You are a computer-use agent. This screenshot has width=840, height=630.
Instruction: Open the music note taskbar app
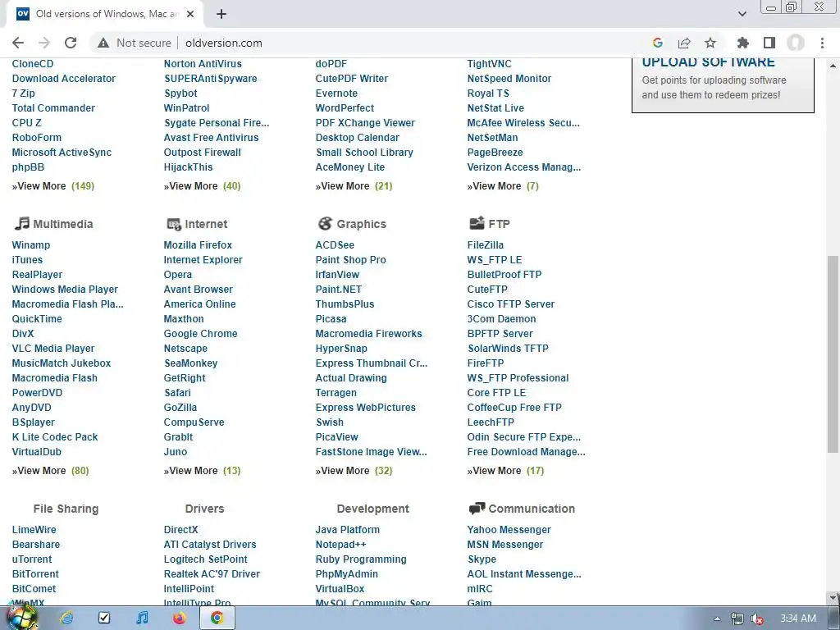click(142, 619)
